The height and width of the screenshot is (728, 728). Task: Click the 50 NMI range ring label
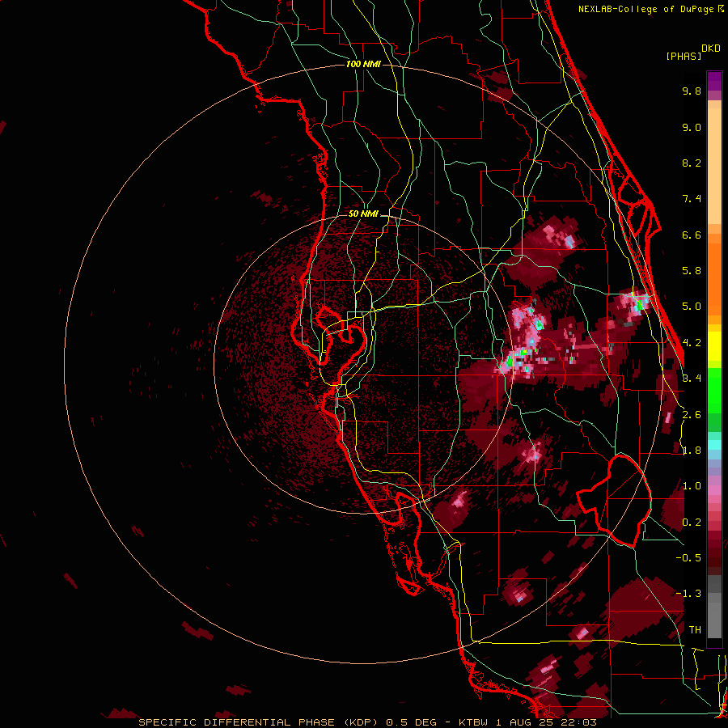point(363,214)
